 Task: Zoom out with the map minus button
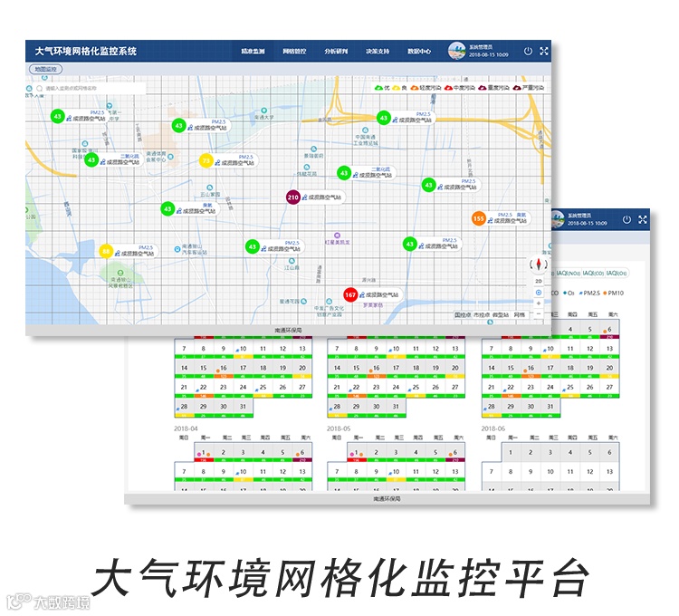[x=539, y=313]
